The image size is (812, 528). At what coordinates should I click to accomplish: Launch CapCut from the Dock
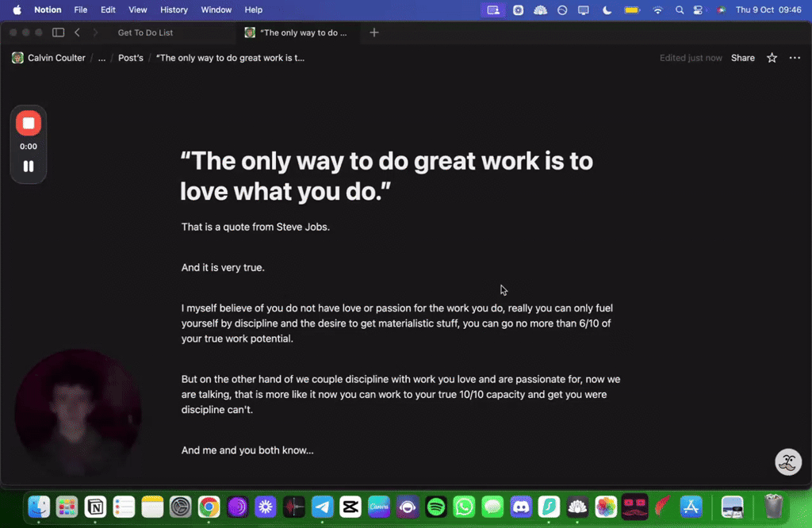pyautogui.click(x=350, y=507)
